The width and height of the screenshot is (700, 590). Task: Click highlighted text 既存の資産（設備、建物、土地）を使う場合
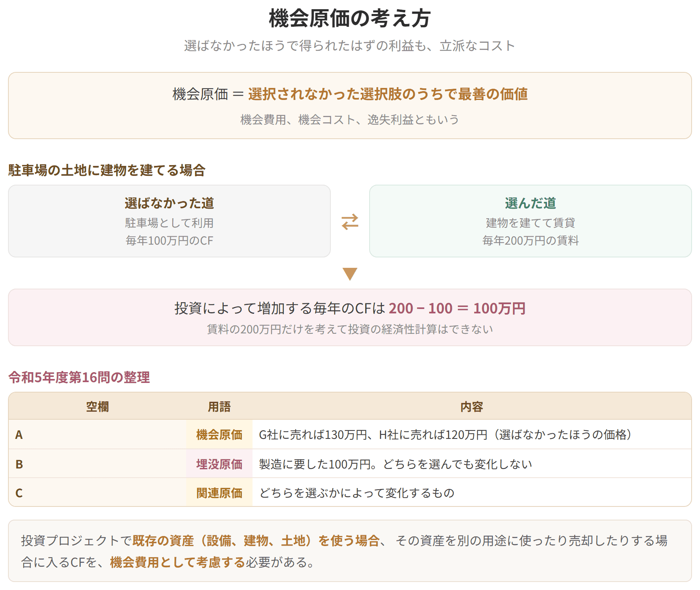click(x=256, y=540)
